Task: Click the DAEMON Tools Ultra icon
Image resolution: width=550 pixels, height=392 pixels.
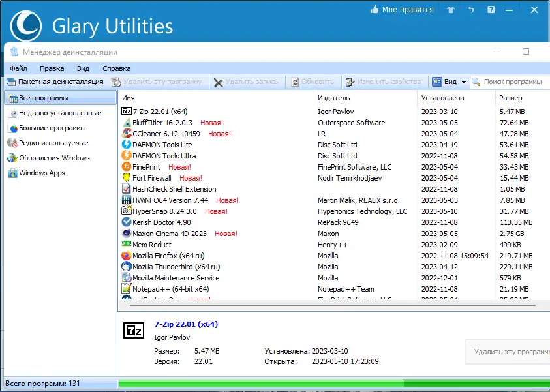Action: pyautogui.click(x=127, y=156)
